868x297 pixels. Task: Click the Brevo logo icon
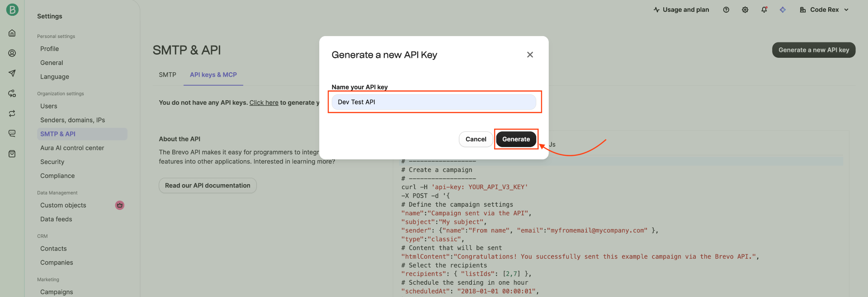(12, 9)
